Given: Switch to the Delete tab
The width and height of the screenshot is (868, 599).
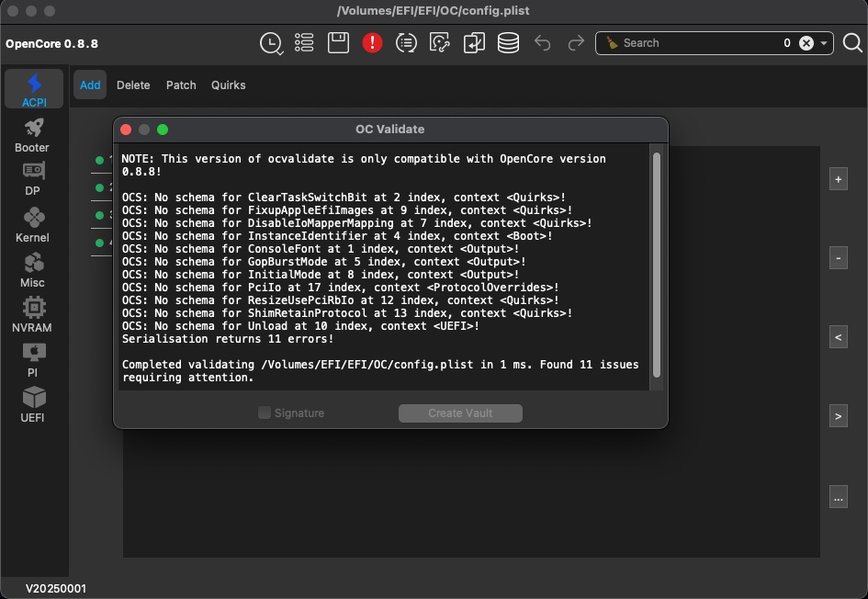Looking at the screenshot, I should (x=133, y=85).
